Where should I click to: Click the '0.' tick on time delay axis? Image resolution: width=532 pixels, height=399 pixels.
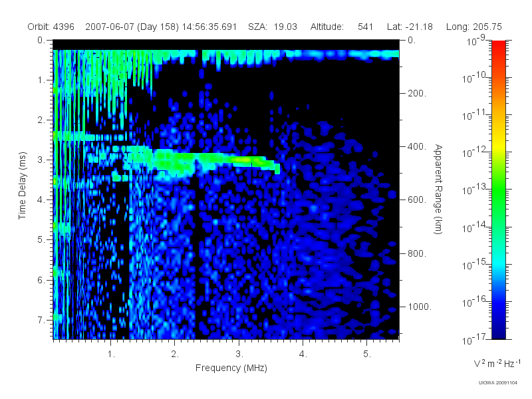tap(41, 41)
